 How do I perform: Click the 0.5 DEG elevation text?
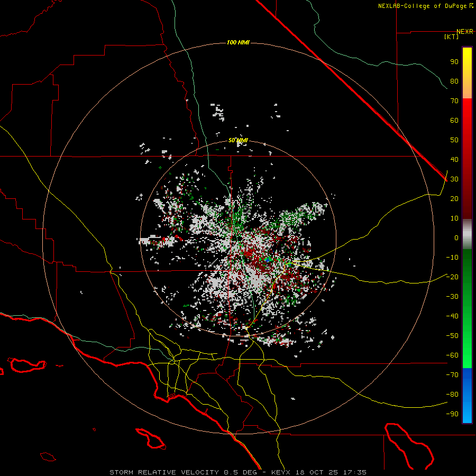tap(241, 472)
